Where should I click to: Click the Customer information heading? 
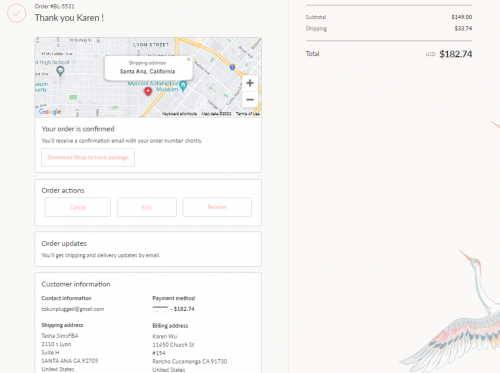click(76, 284)
